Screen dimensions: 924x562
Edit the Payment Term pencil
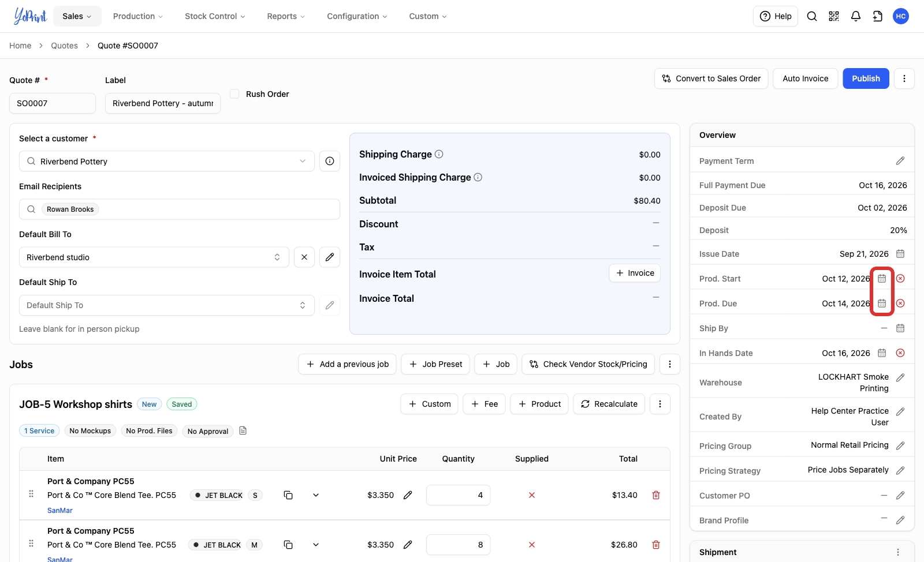[900, 161]
